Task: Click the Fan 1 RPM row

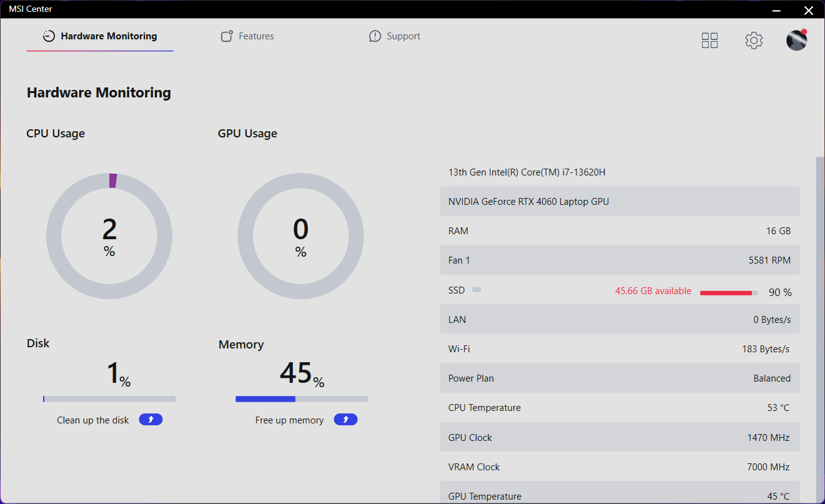Action: (x=620, y=260)
